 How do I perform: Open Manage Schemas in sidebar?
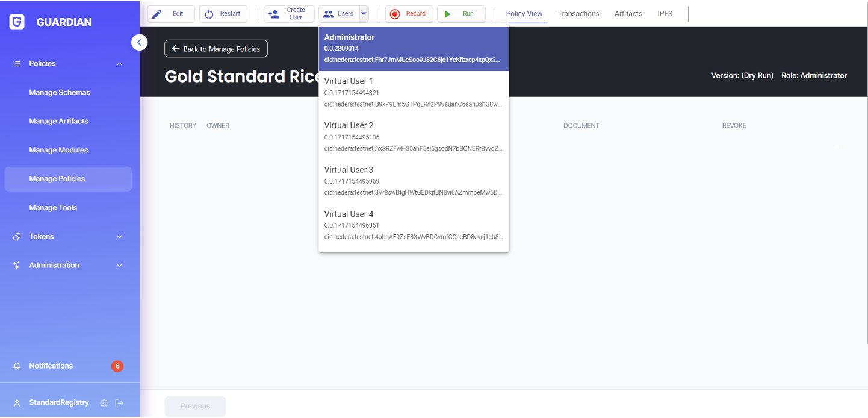[60, 93]
